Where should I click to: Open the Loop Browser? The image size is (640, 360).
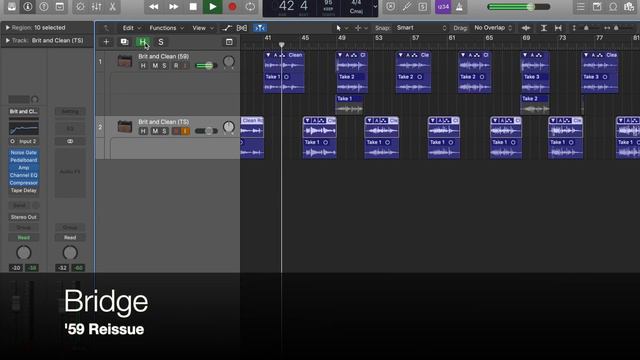[x=613, y=7]
